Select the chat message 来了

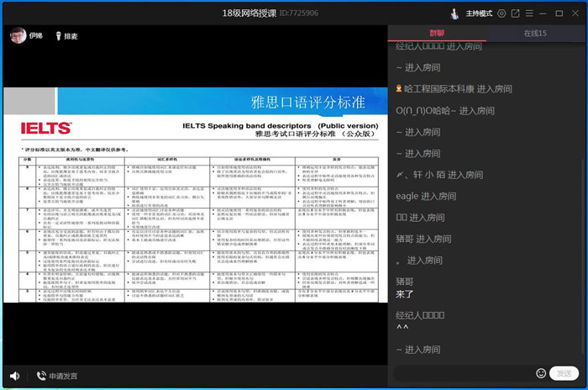coord(405,294)
